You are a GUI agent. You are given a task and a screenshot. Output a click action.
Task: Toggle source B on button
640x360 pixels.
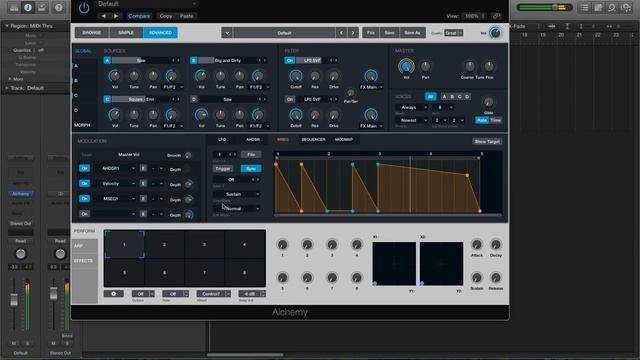coord(194,60)
